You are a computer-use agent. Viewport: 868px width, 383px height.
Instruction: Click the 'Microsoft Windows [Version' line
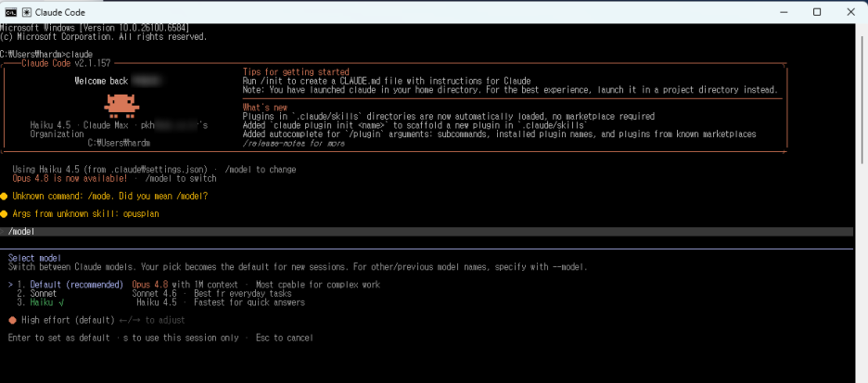click(95, 28)
